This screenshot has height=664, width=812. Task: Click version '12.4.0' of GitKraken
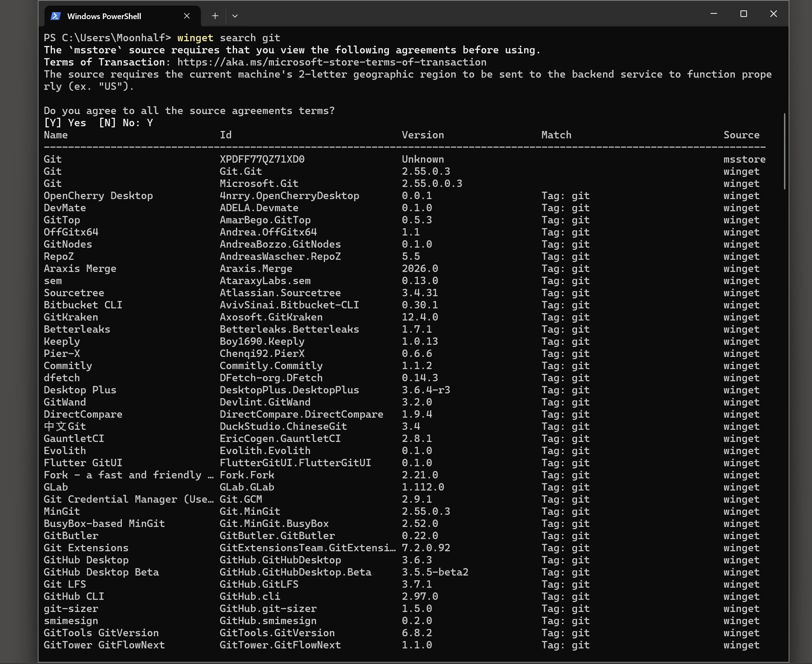click(420, 317)
